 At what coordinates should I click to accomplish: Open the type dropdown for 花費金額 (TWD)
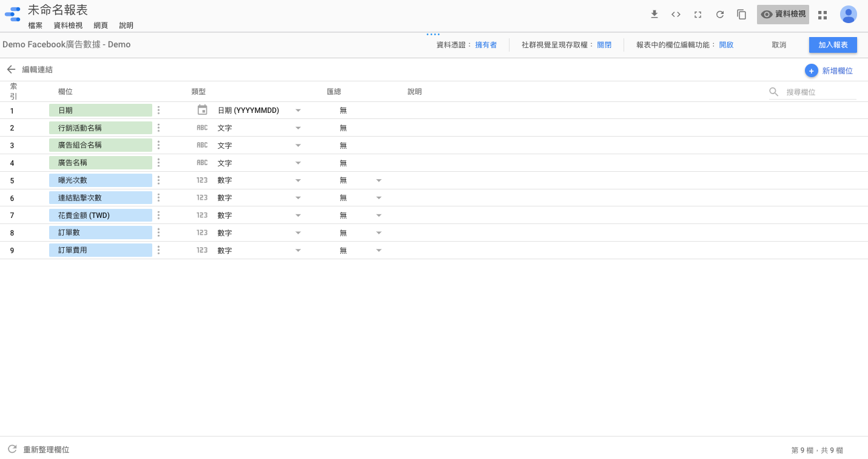click(298, 216)
